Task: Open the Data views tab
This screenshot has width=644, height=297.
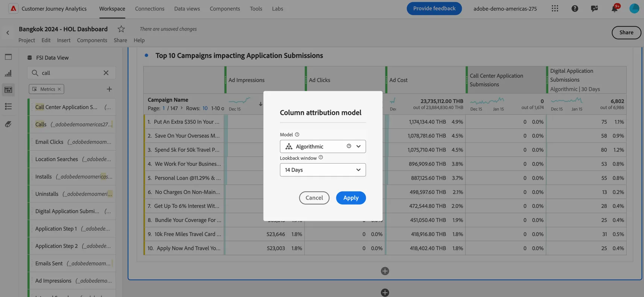Action: click(187, 9)
